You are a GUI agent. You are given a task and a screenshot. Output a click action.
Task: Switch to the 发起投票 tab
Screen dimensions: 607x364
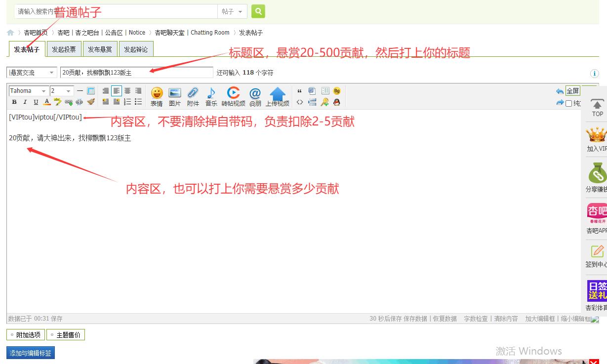(64, 49)
